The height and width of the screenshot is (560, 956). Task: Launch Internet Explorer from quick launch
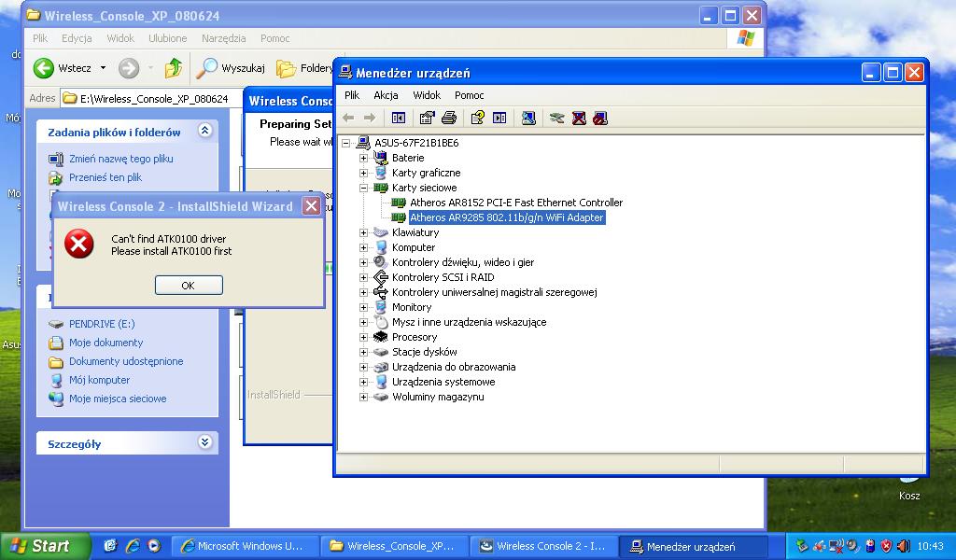133,546
